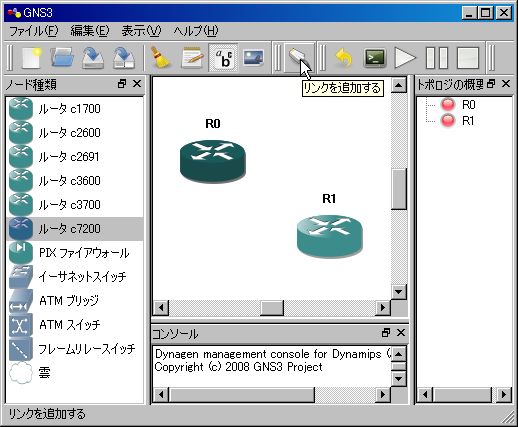Click console vertical scrollbar down arrow

click(x=399, y=379)
